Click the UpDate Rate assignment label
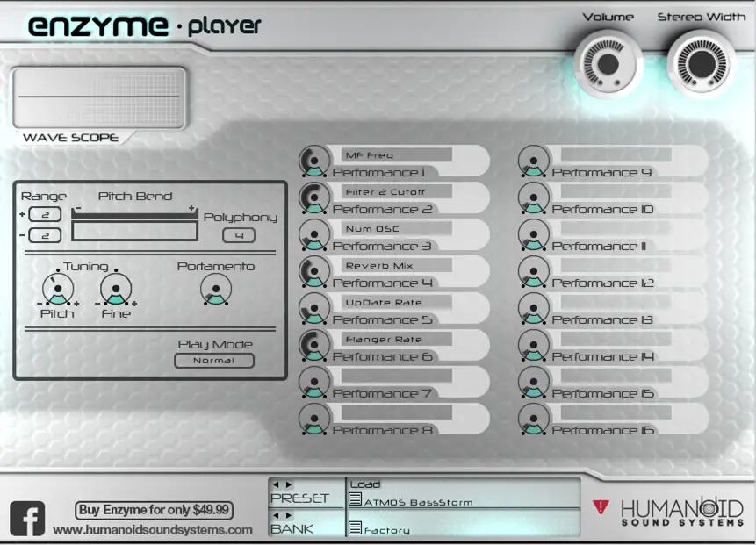756x545 pixels. pos(384,303)
